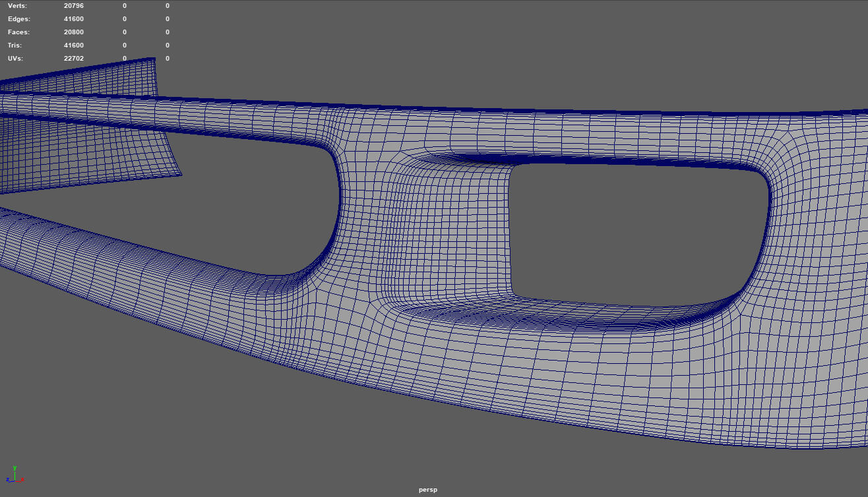Viewport: 868px width, 497px height.
Task: Click the vertex count value 20796
Action: coord(74,6)
